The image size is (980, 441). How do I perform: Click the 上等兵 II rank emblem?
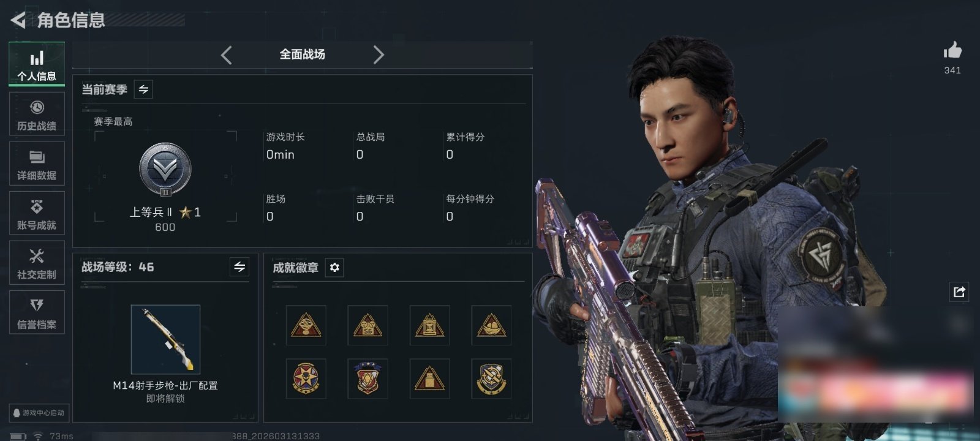165,170
